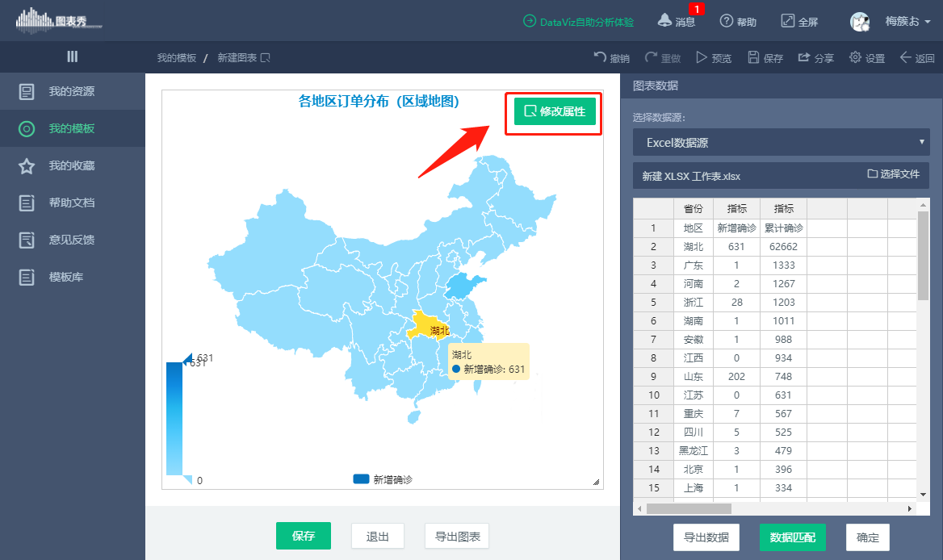Select cell 62662 in the table
Image resolution: width=943 pixels, height=560 pixels.
click(784, 246)
